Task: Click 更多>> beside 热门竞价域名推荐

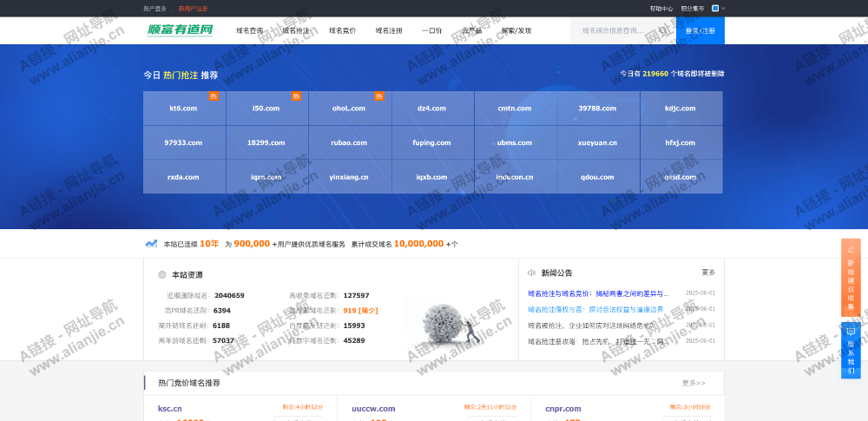Action: (694, 383)
